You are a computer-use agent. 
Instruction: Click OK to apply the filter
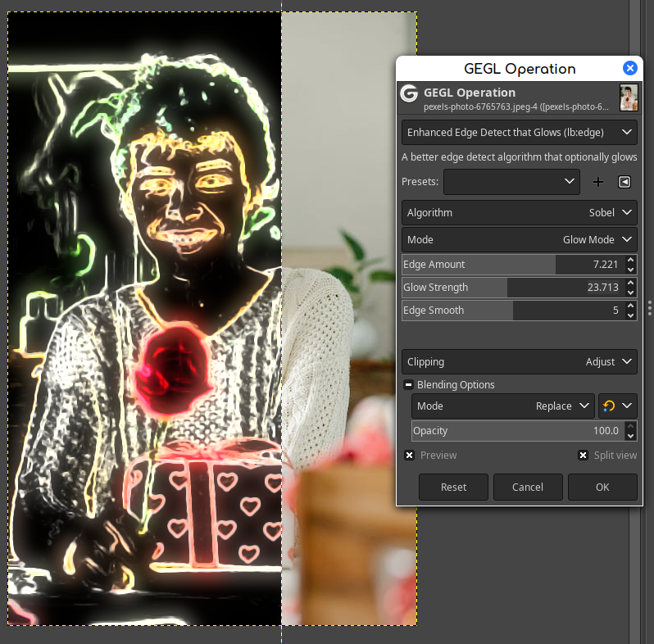pyautogui.click(x=602, y=487)
